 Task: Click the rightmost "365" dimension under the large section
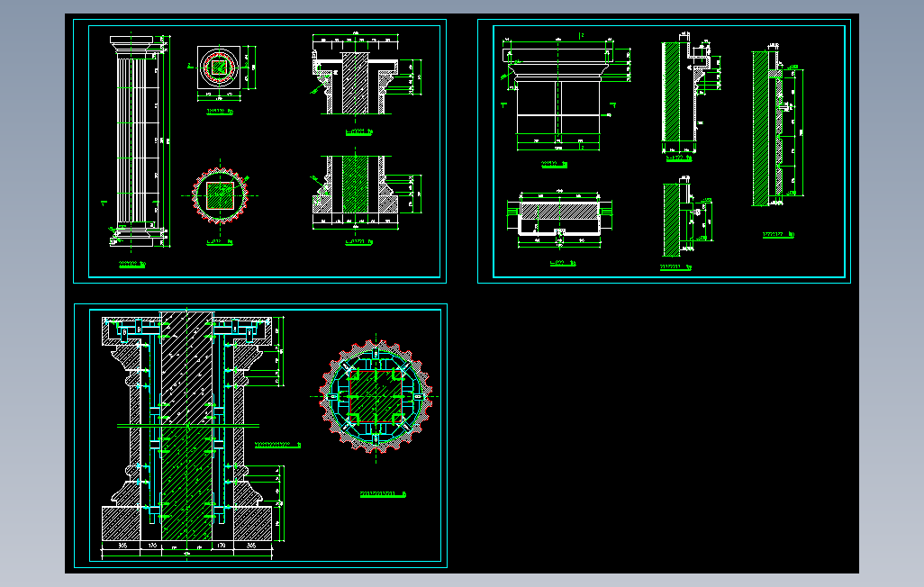point(250,546)
